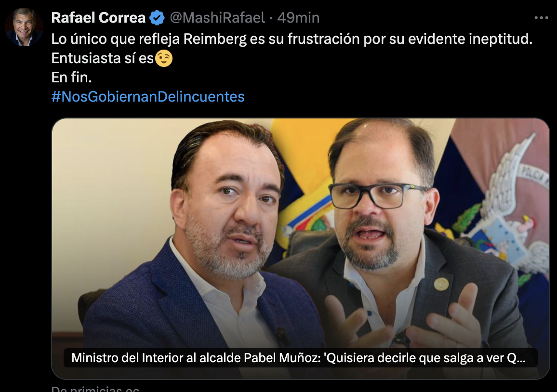Screen dimensions: 557x392
Task: Click the blue verified checkmark badge
Action: (x=157, y=18)
